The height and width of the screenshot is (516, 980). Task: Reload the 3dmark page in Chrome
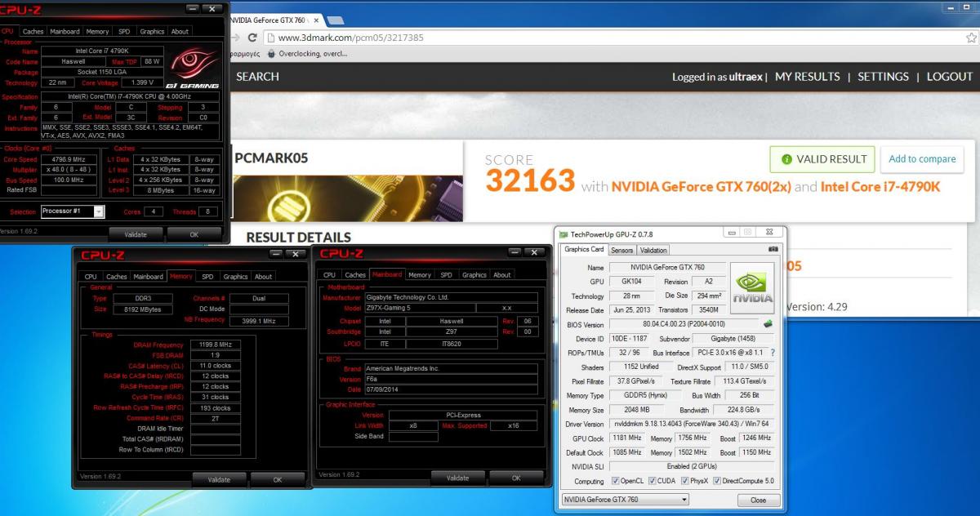(x=253, y=38)
